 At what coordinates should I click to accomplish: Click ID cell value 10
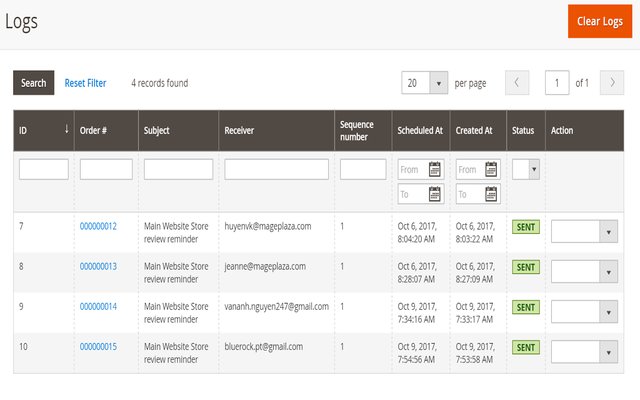tap(23, 347)
